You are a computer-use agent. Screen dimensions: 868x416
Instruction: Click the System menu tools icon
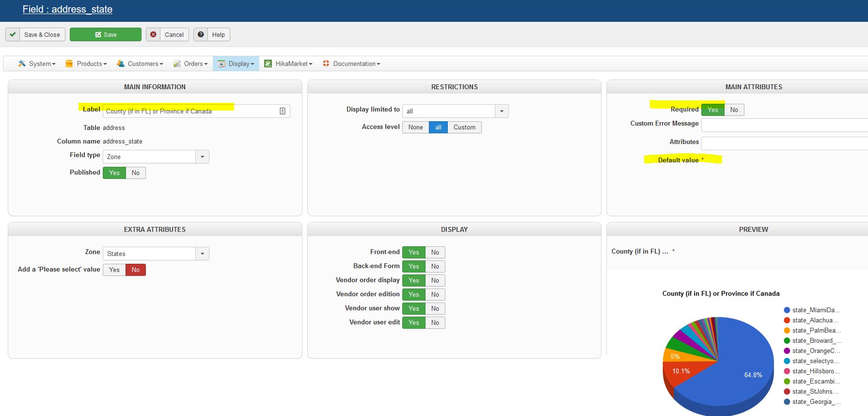(22, 64)
